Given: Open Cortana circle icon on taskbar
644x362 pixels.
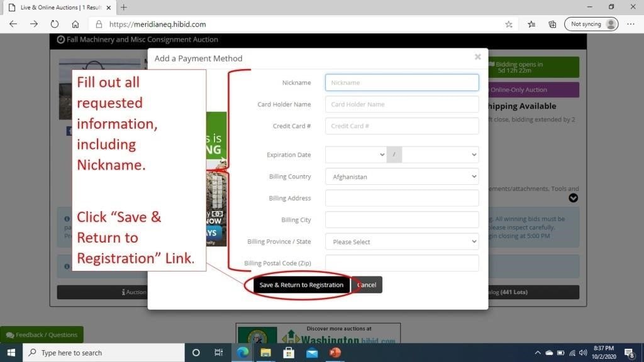Looking at the screenshot, I should [196, 353].
